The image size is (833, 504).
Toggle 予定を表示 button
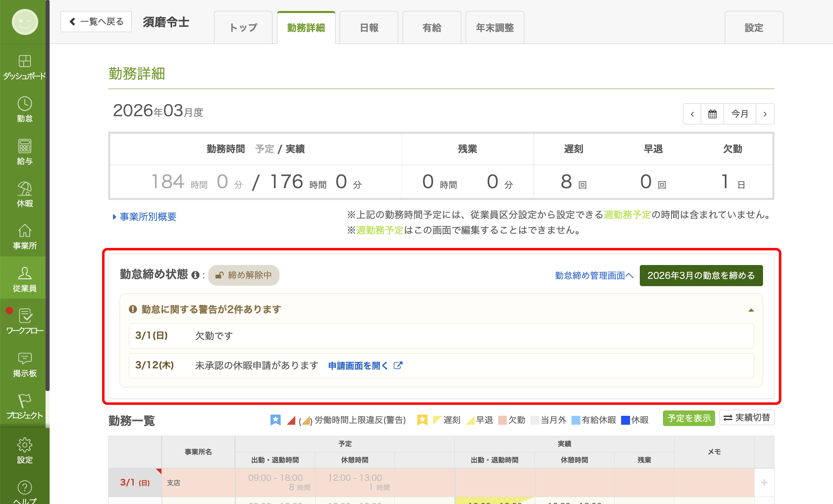coord(689,418)
